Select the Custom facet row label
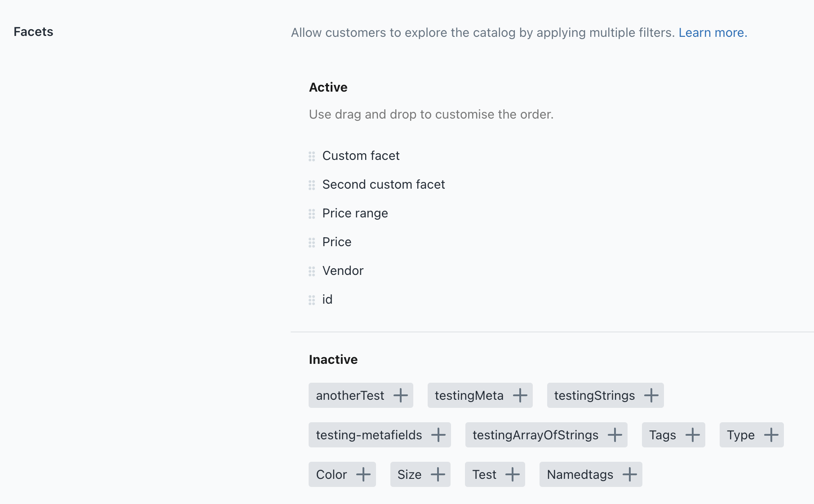Viewport: 814px width, 504px height. [361, 156]
